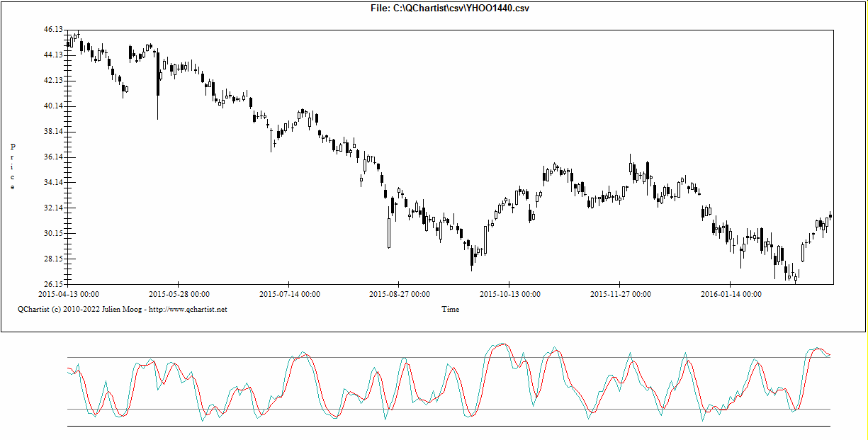Viewport: 868px width, 440px height.
Task: Click the 2015-10-13 00:00 date label
Action: click(510, 294)
